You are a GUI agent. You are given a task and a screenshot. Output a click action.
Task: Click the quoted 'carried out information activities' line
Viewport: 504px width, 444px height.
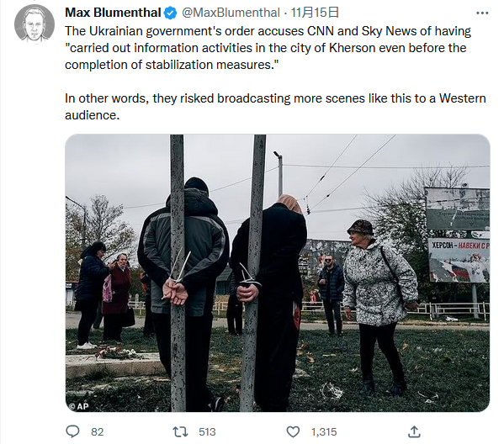266,48
